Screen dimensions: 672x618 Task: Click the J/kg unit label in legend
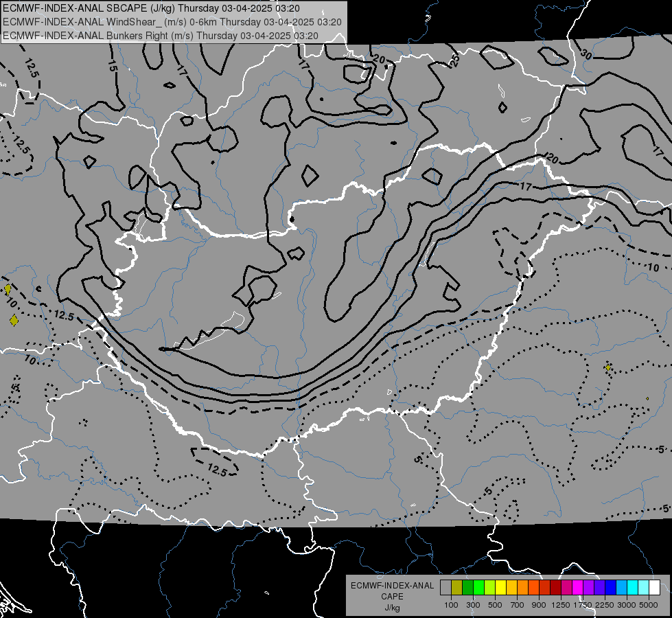392,608
